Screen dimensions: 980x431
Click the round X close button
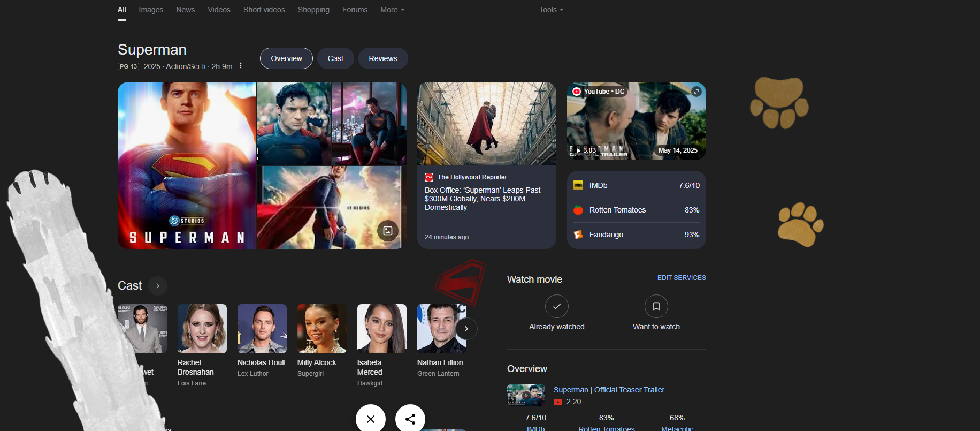click(x=371, y=419)
